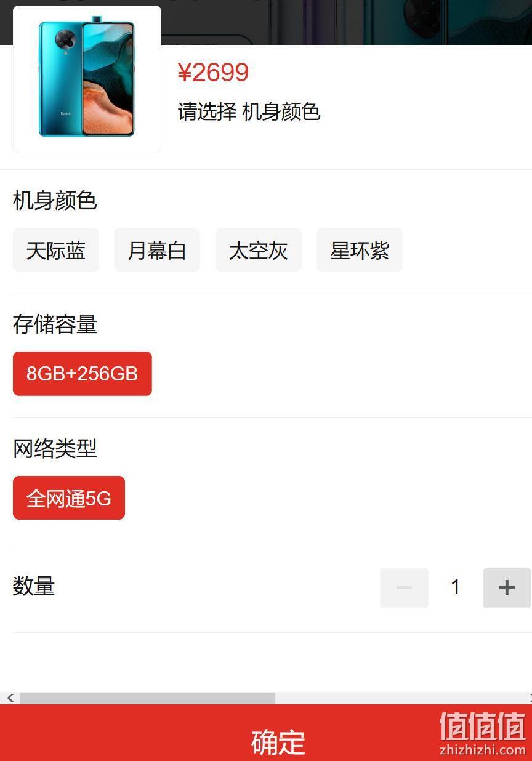
Task: Dismiss panel via the dark backdrop above
Action: 345,22
